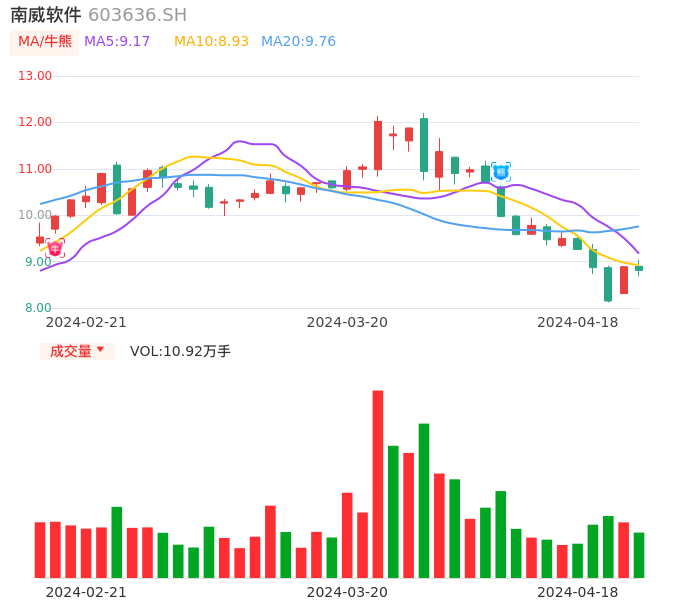Click the tallest red volume bar

(x=378, y=484)
